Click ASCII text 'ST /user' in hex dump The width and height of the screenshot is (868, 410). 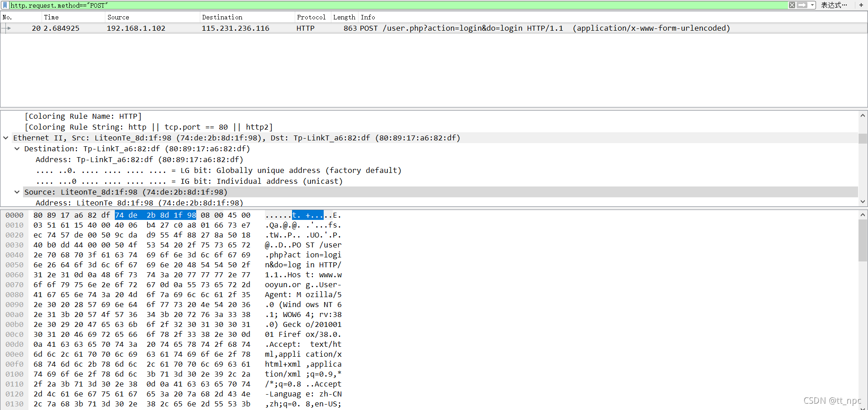(324, 245)
